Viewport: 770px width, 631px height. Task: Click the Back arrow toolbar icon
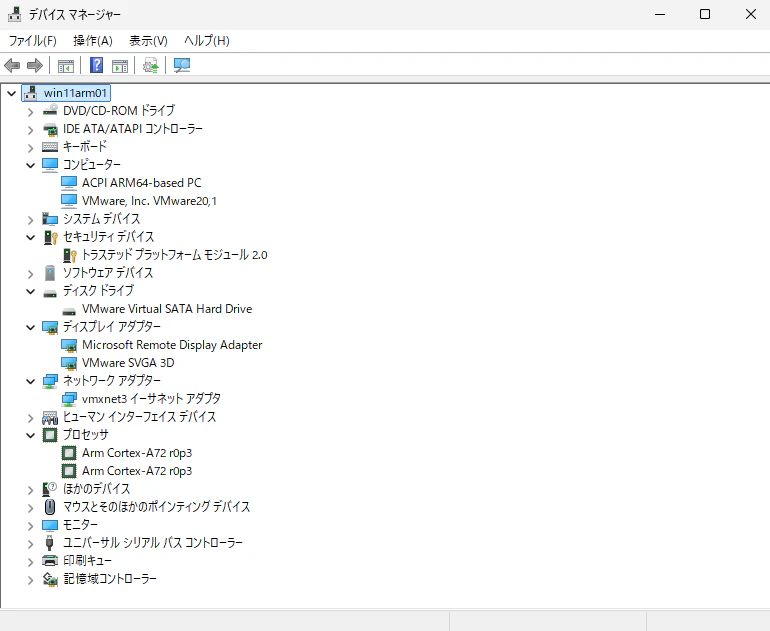coord(12,65)
